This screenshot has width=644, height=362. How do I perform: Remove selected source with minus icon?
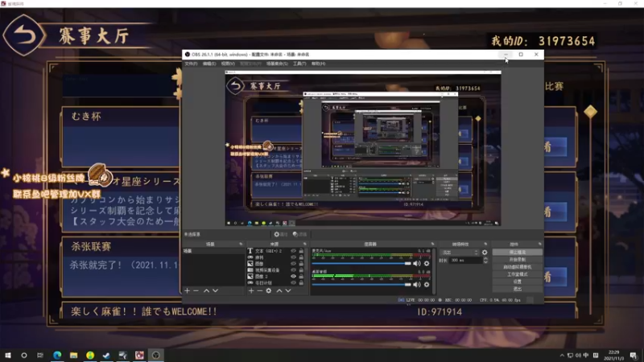point(259,290)
